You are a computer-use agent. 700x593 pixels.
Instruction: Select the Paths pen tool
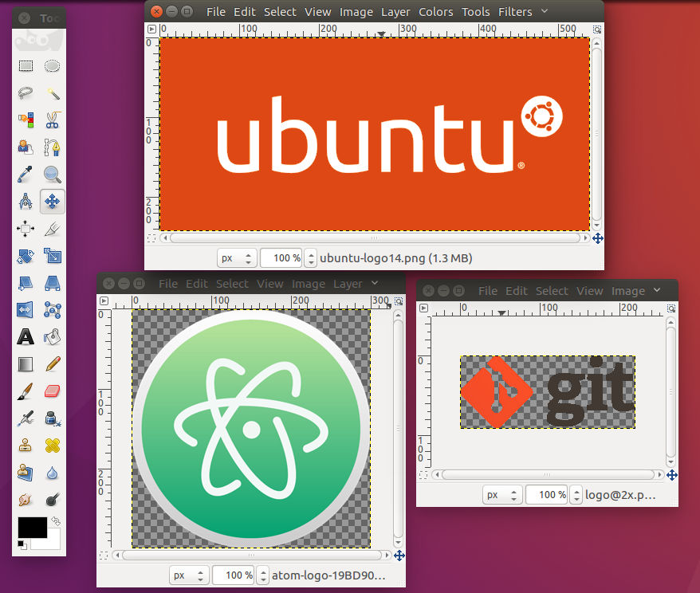pos(53,147)
